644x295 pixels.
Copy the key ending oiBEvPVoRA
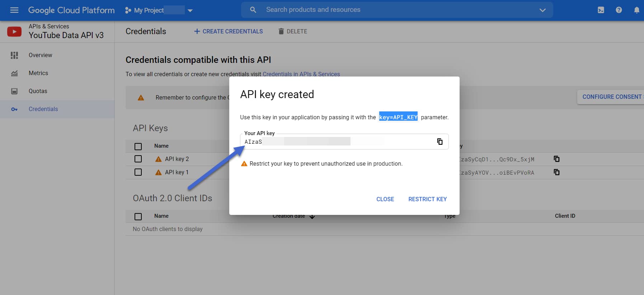(556, 172)
